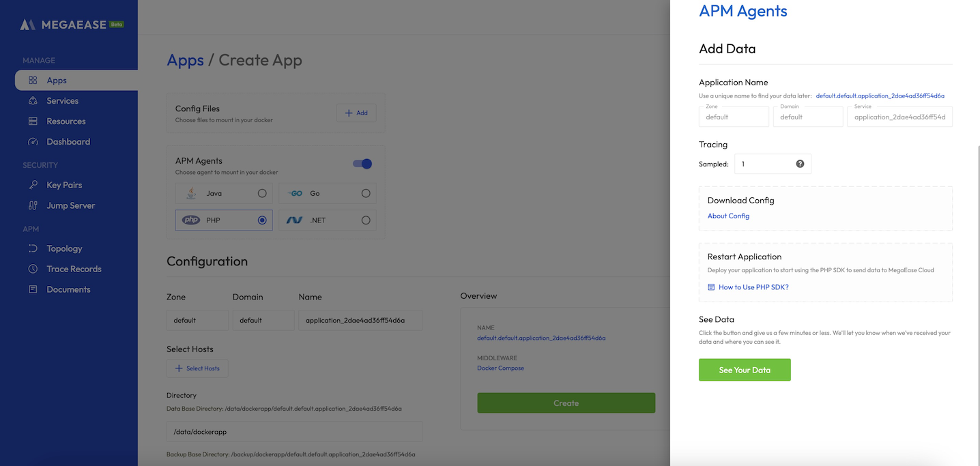Click the PHP logo icon
The width and height of the screenshot is (980, 466).
tap(191, 220)
